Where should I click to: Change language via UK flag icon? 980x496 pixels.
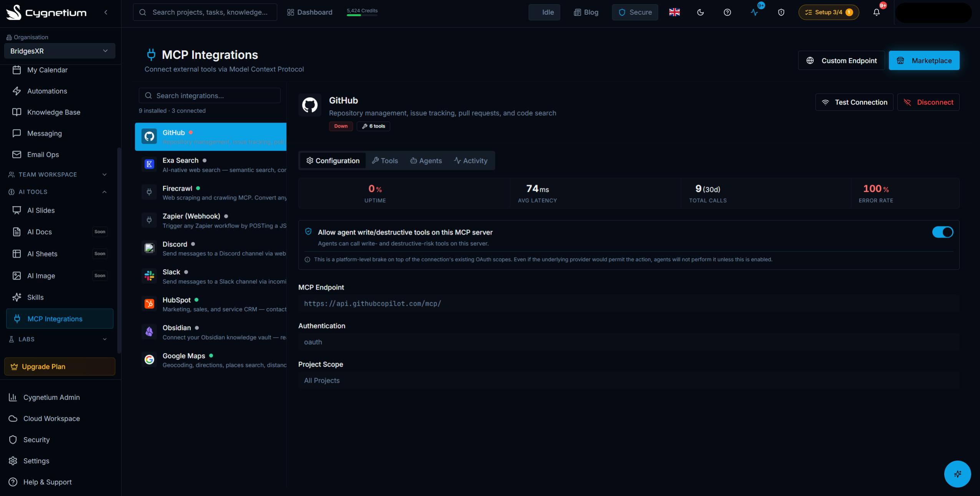(674, 12)
